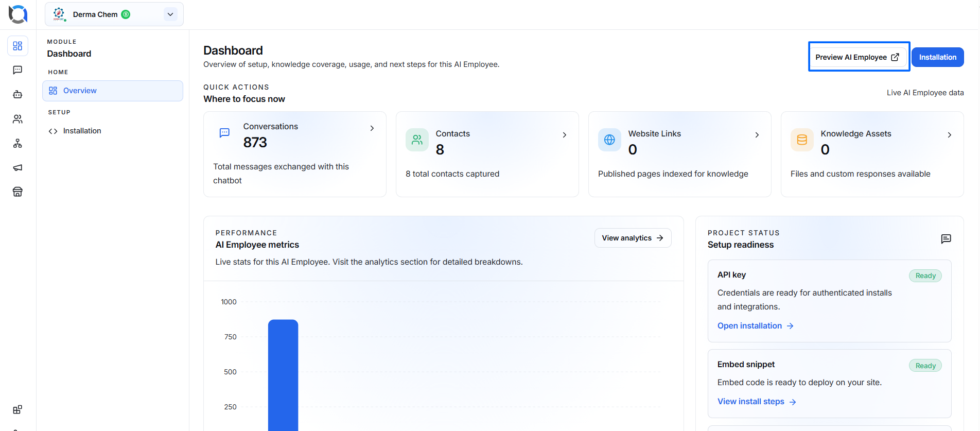
Task: Click the Conversations card chat bubble icon
Action: (x=224, y=133)
